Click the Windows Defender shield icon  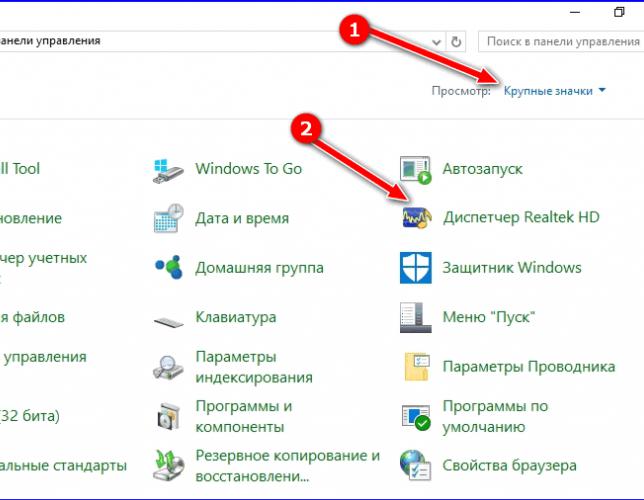point(416,268)
